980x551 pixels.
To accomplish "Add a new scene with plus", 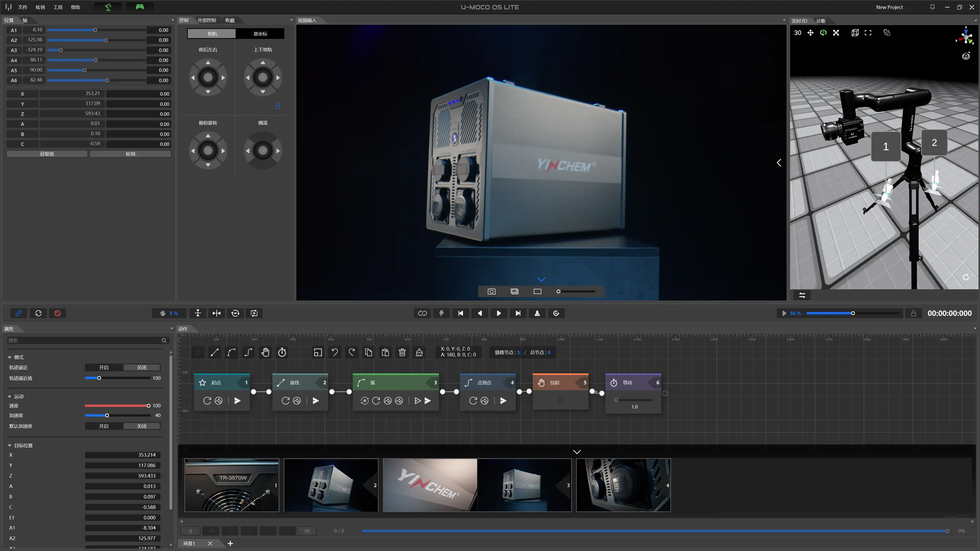I will pos(230,543).
